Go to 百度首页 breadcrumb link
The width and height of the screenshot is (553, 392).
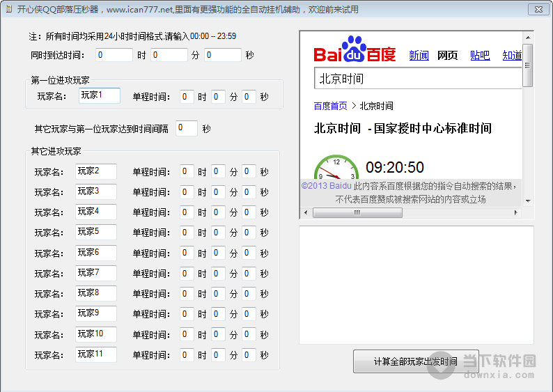coord(330,106)
